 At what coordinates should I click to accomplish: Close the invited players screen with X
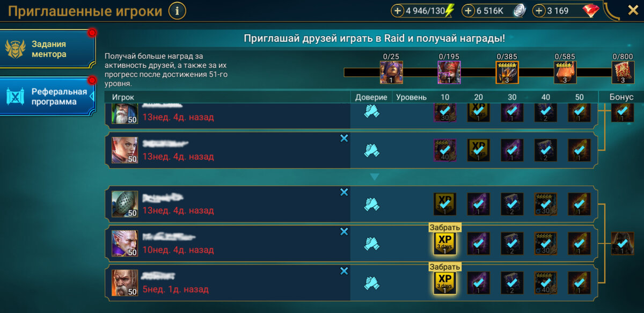point(633,10)
